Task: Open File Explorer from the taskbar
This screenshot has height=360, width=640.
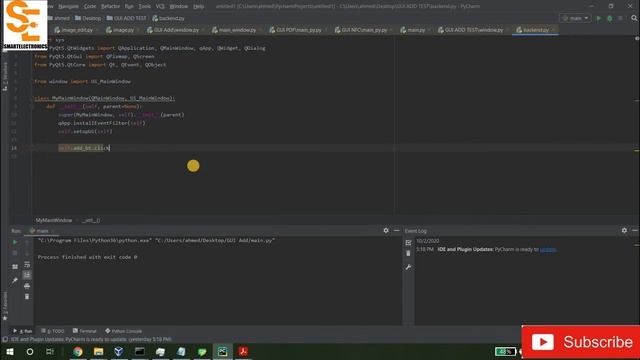Action: (98, 351)
